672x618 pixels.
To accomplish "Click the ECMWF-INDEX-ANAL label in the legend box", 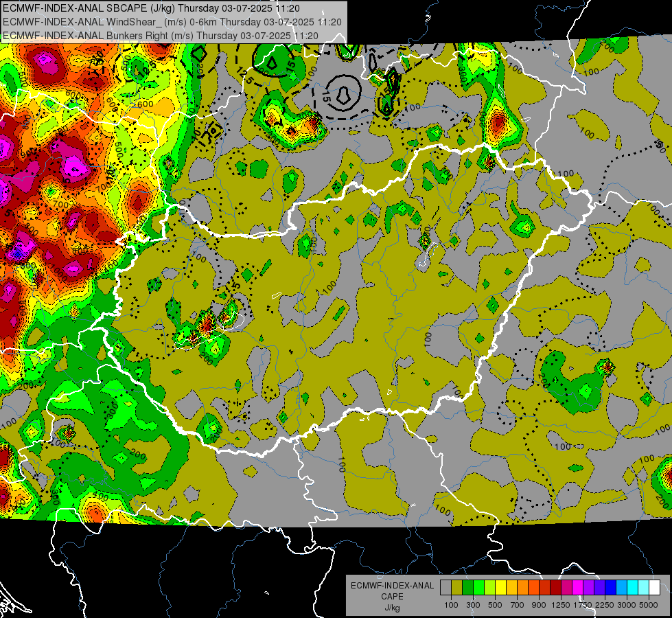I will coord(392,586).
